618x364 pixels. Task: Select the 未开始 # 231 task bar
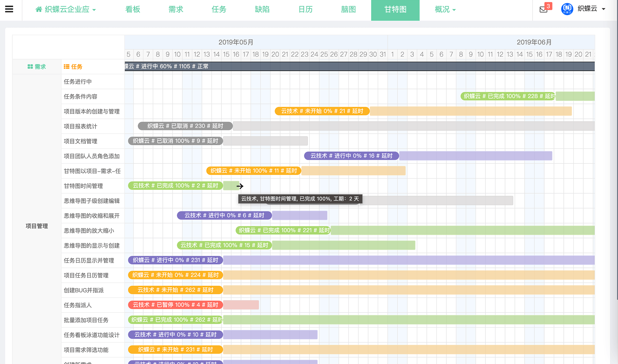coord(175,350)
